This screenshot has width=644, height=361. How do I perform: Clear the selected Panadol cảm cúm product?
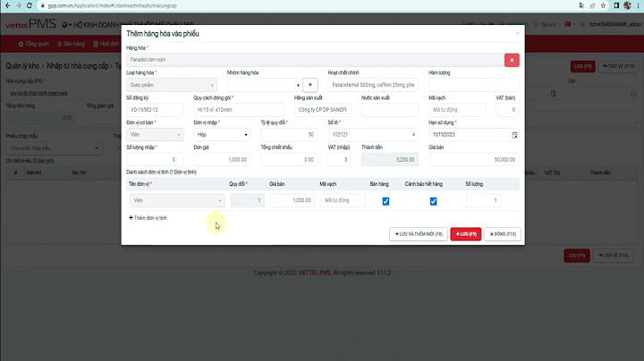click(x=512, y=60)
